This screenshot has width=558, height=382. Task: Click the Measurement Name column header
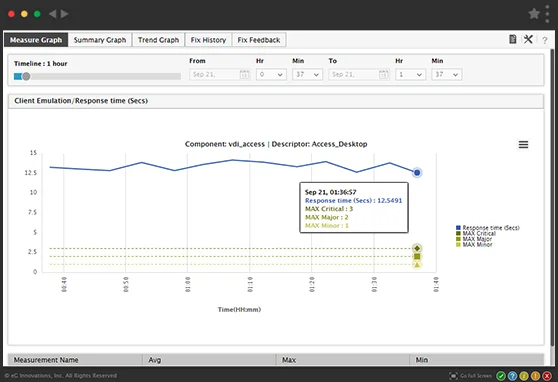[75, 360]
